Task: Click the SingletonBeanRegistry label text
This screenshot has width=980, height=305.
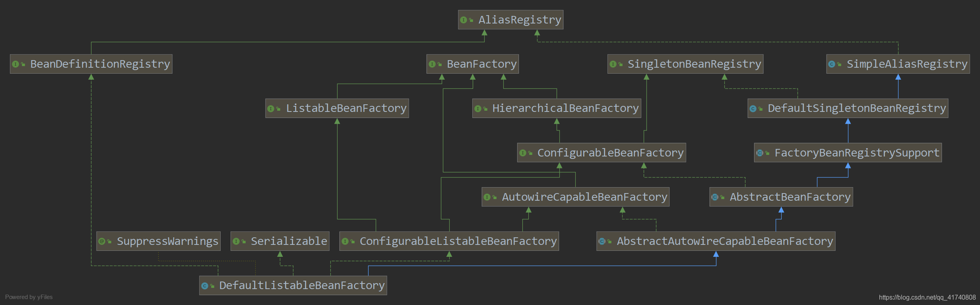Action: tap(694, 64)
